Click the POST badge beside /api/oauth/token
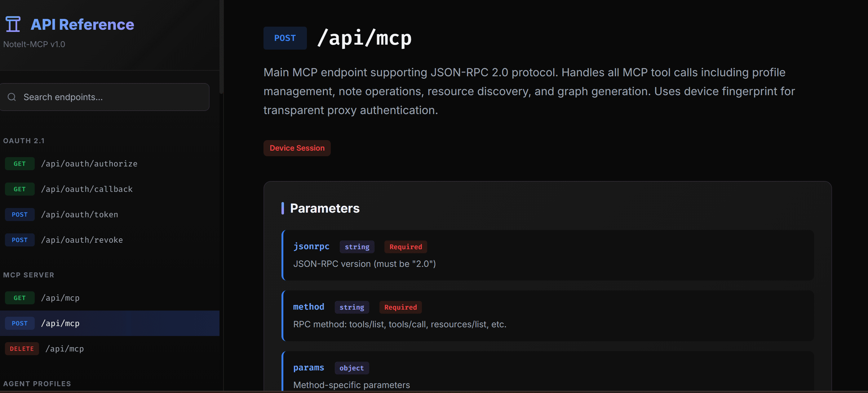The width and height of the screenshot is (868, 393). coord(20,214)
